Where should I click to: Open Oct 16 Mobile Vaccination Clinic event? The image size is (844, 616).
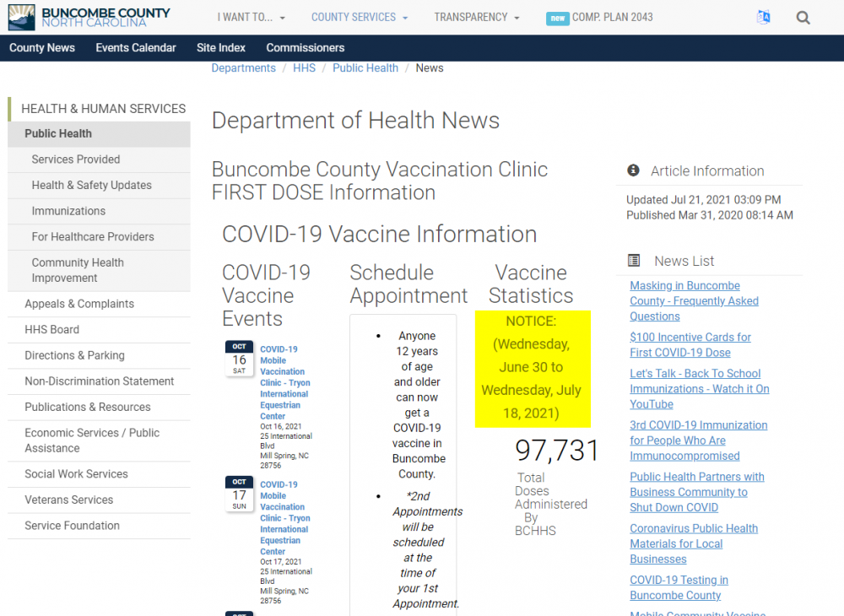284,382
